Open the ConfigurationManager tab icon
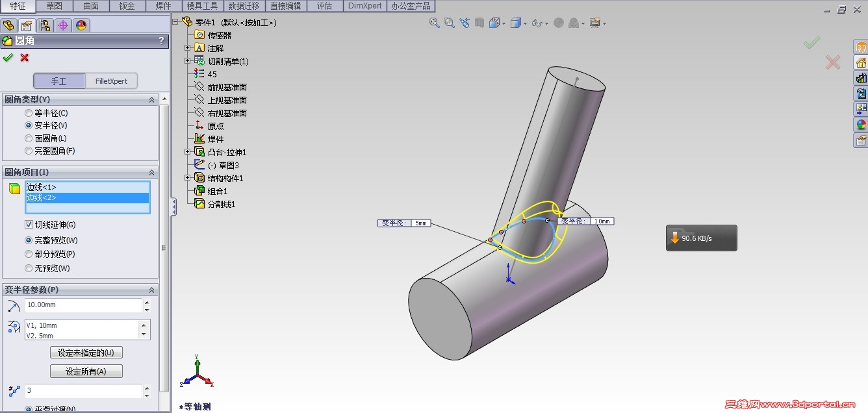This screenshot has width=868, height=413. (x=45, y=25)
